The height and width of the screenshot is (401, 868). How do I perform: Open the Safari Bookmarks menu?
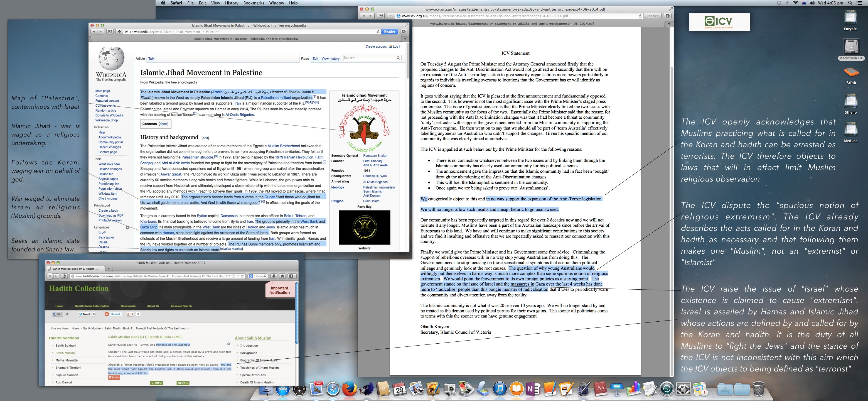254,3
